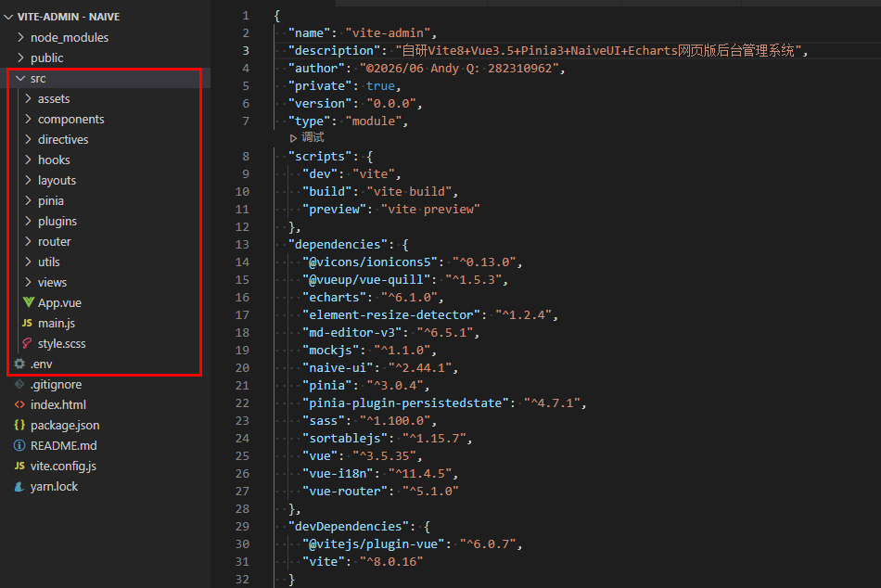Click the HTML icon of index.html
The image size is (881, 588).
click(x=19, y=404)
